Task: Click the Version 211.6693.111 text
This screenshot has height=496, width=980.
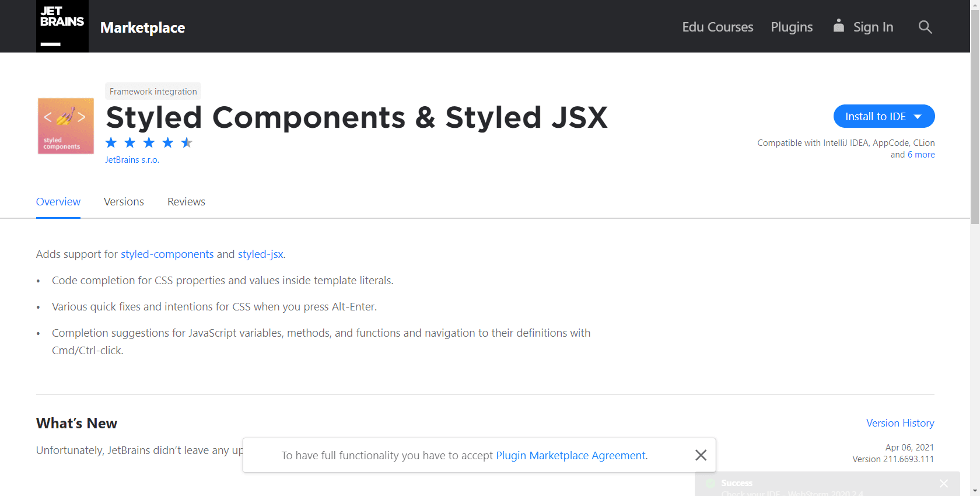Action: (x=893, y=459)
